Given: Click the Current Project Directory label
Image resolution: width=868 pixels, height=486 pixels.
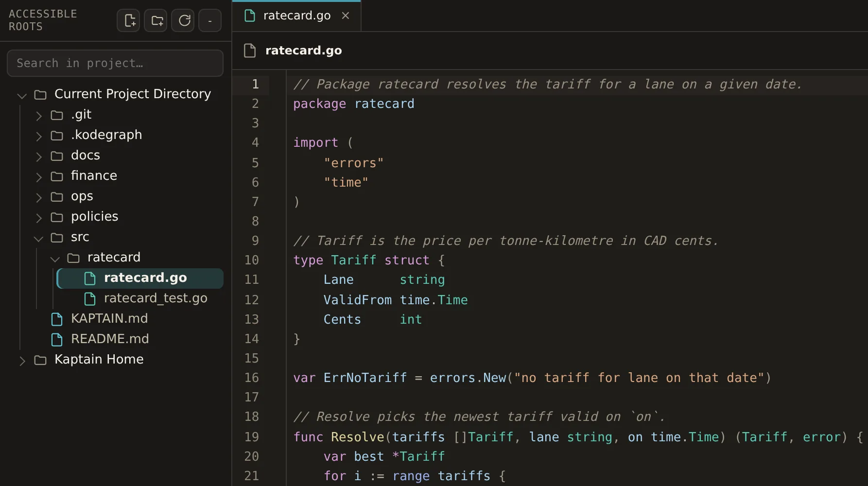Looking at the screenshot, I should pos(133,94).
